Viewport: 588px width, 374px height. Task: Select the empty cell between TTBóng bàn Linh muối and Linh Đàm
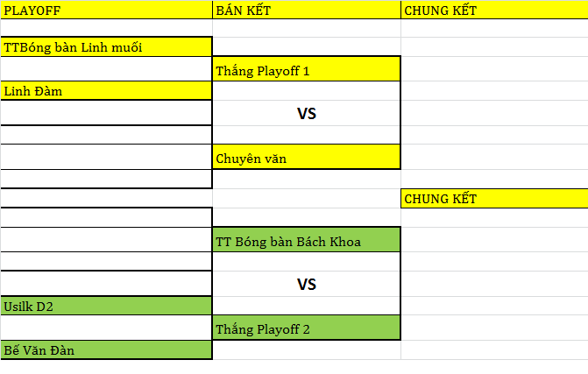point(107,69)
